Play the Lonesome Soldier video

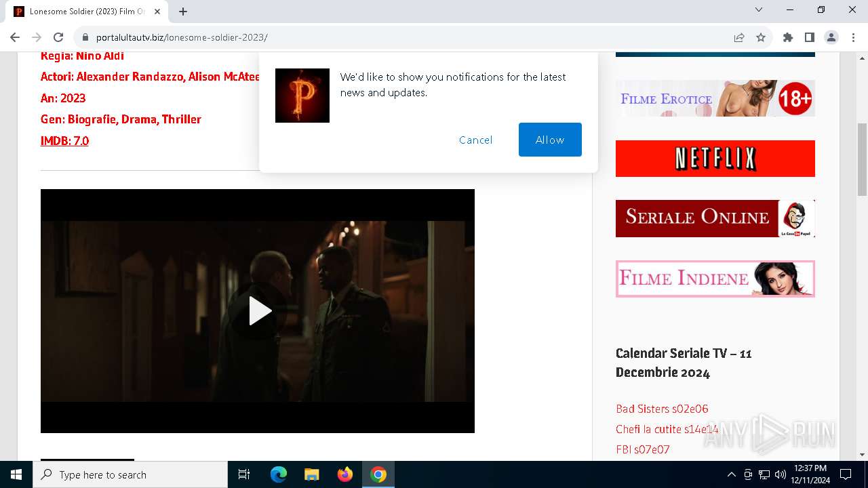tap(258, 311)
